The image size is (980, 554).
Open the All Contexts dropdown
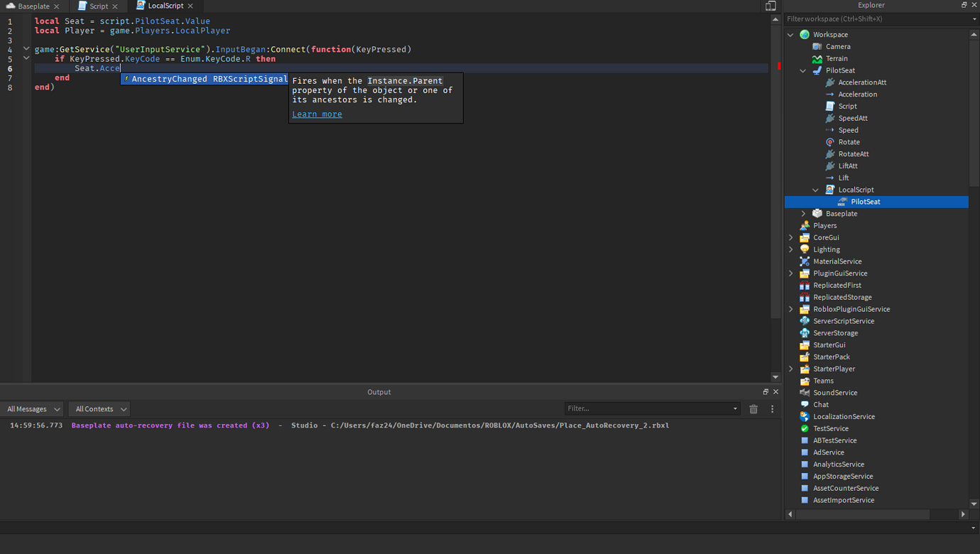(99, 408)
